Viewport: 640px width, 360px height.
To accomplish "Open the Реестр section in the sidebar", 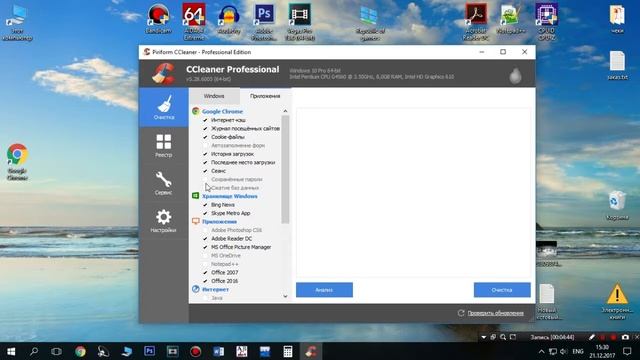I will 164,146.
